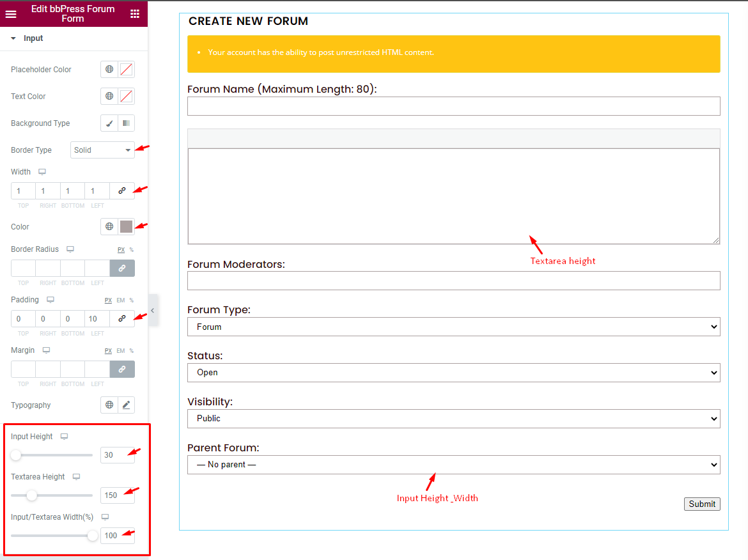Viewport: 748px width, 560px height.
Task: Click the responsive device icon beside Width
Action: (41, 171)
